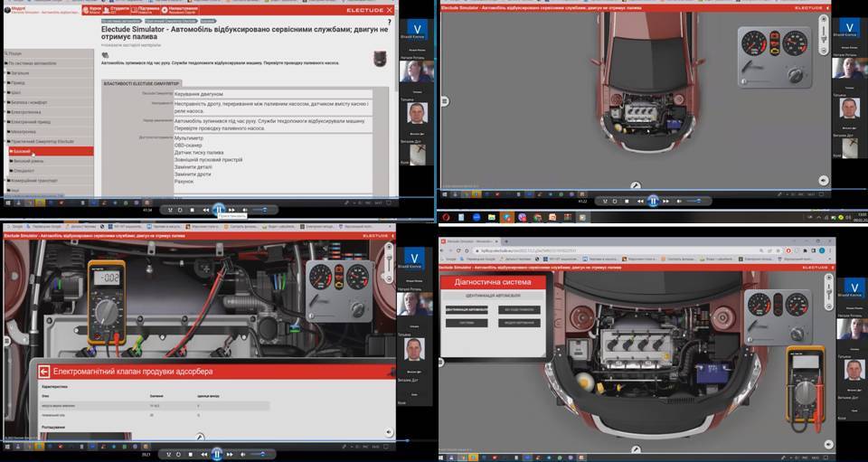The image size is (868, 462).
Task: Open the Налаштування tab on course page
Action: (x=181, y=10)
